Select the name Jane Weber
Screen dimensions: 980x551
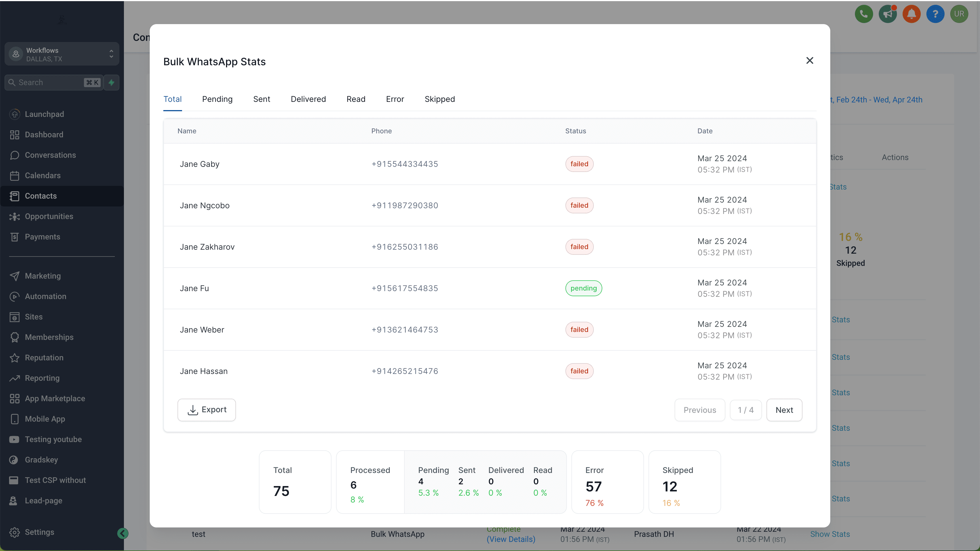pos(202,330)
